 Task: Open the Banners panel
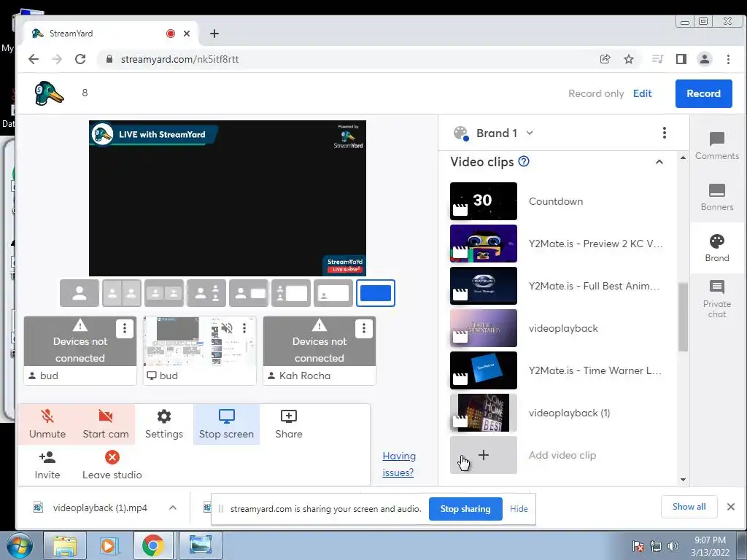tap(716, 197)
